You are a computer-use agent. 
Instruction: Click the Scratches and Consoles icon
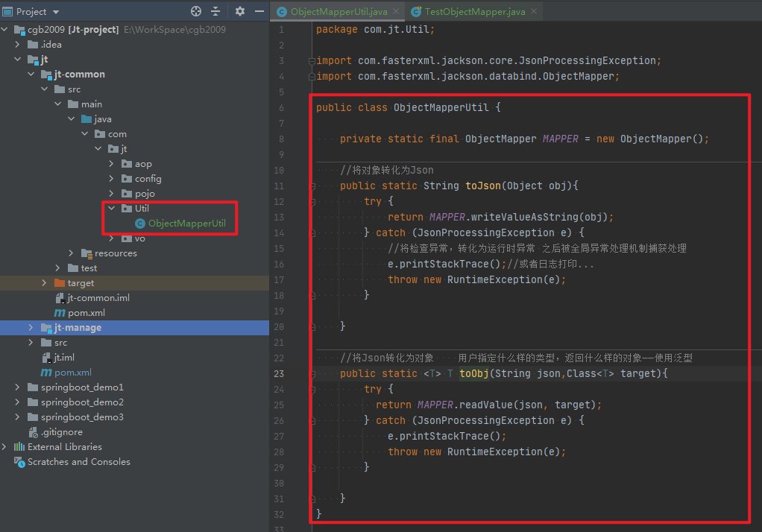[19, 462]
